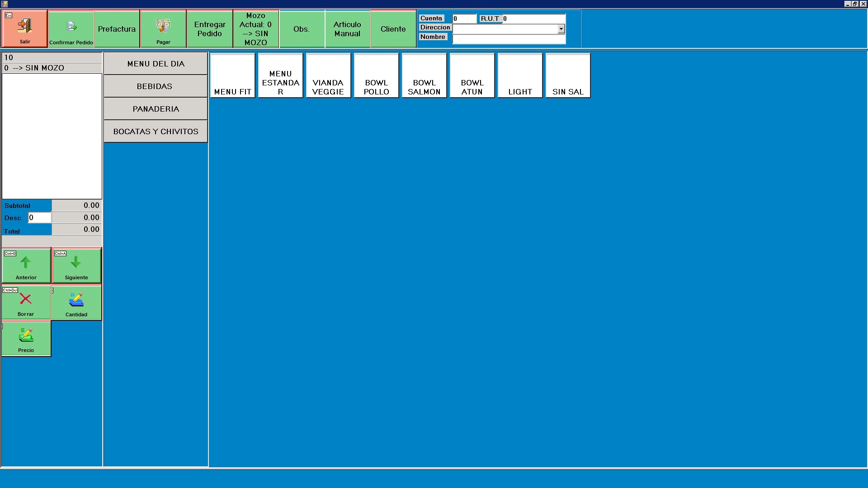Click the Prefactura button

117,29
